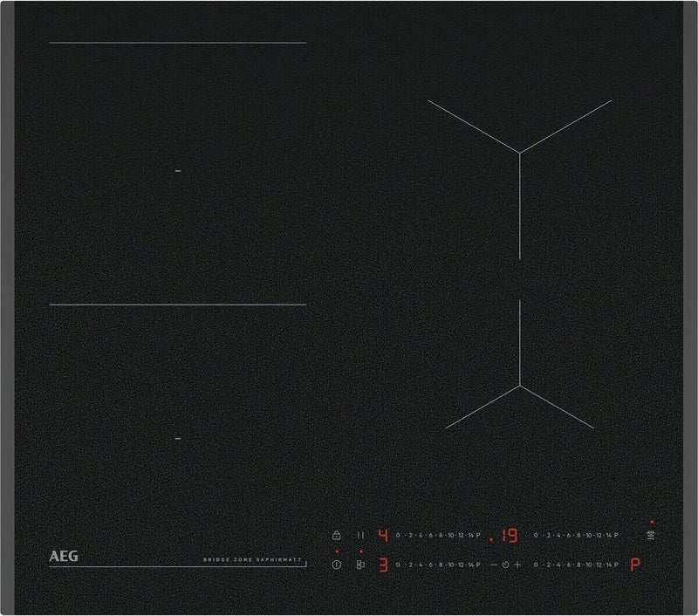Screen dimensions: 698x616
Task: Toggle the bridge zone function icon
Action: tap(359, 565)
